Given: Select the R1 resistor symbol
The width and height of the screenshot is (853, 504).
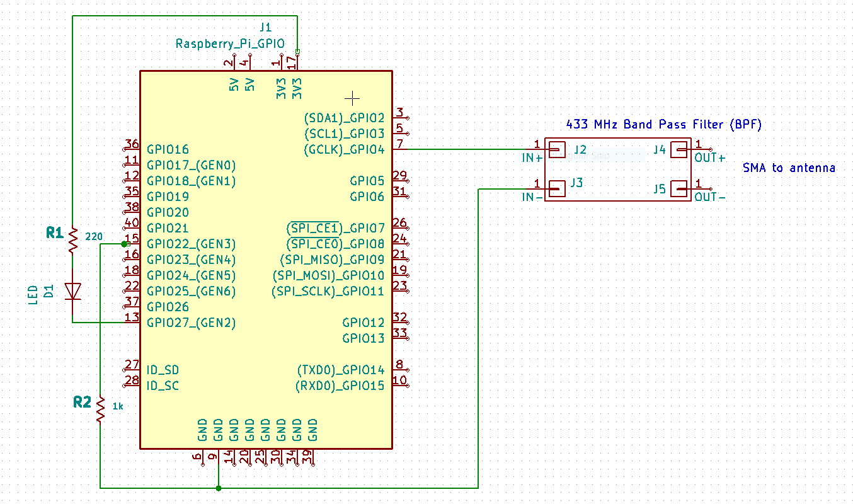Looking at the screenshot, I should click(x=73, y=241).
